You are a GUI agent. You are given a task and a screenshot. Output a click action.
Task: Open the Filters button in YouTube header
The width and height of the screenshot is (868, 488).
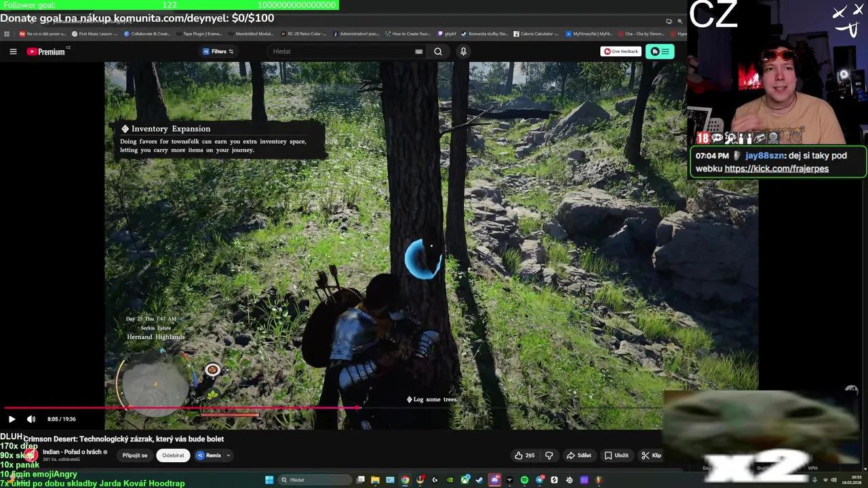coord(218,52)
